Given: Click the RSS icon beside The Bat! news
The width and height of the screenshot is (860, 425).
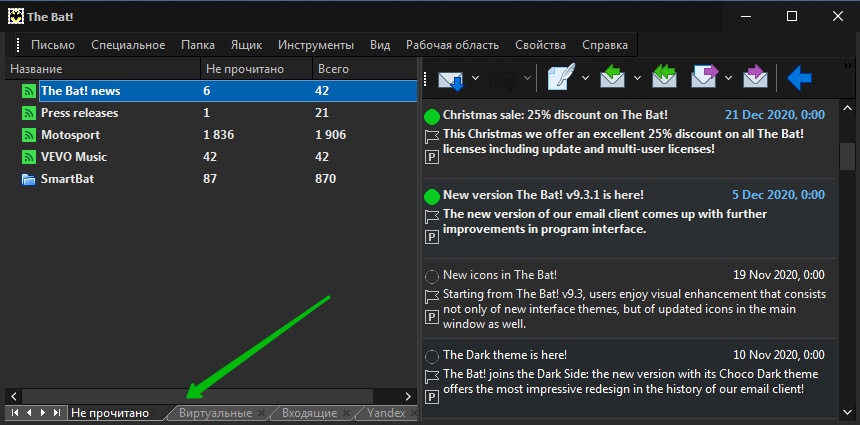Looking at the screenshot, I should [x=29, y=91].
